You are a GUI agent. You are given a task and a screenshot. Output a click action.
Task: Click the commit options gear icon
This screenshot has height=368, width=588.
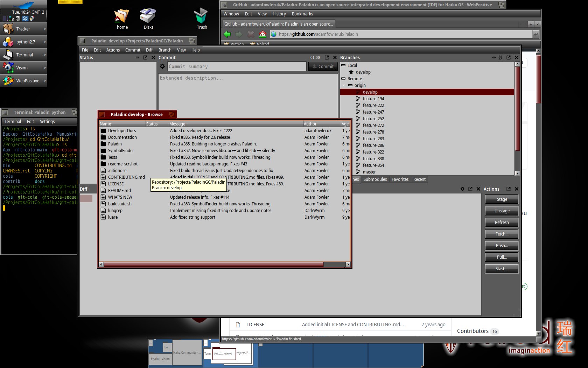tap(162, 66)
